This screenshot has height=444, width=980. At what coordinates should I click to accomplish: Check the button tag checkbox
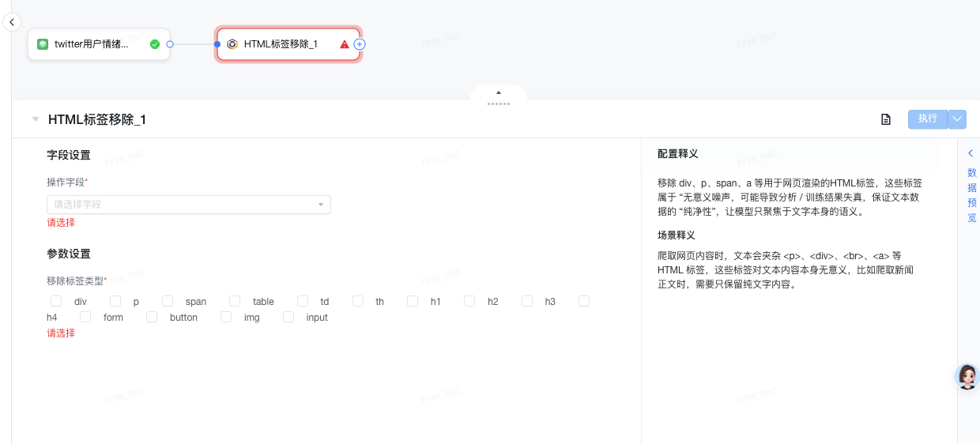[x=152, y=317]
